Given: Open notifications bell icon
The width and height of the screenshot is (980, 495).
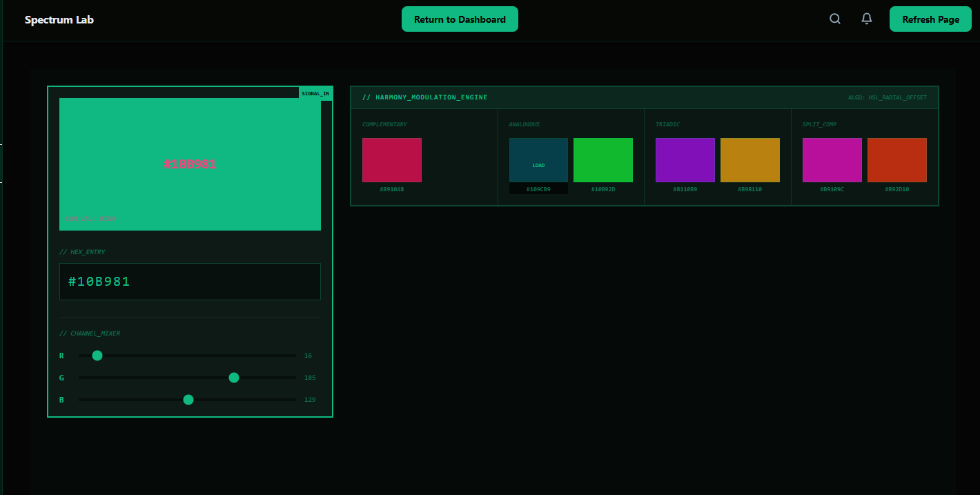Looking at the screenshot, I should pos(867,19).
